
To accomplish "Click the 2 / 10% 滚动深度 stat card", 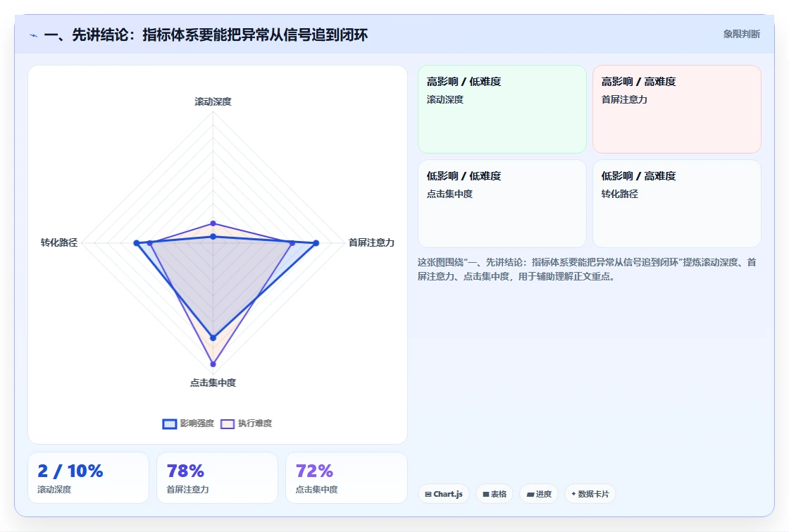I will point(89,478).
